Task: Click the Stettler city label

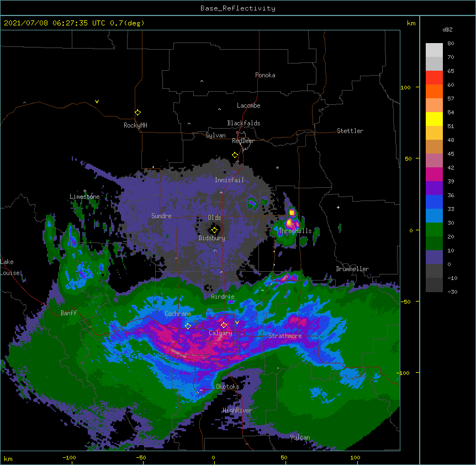Action: 350,131
